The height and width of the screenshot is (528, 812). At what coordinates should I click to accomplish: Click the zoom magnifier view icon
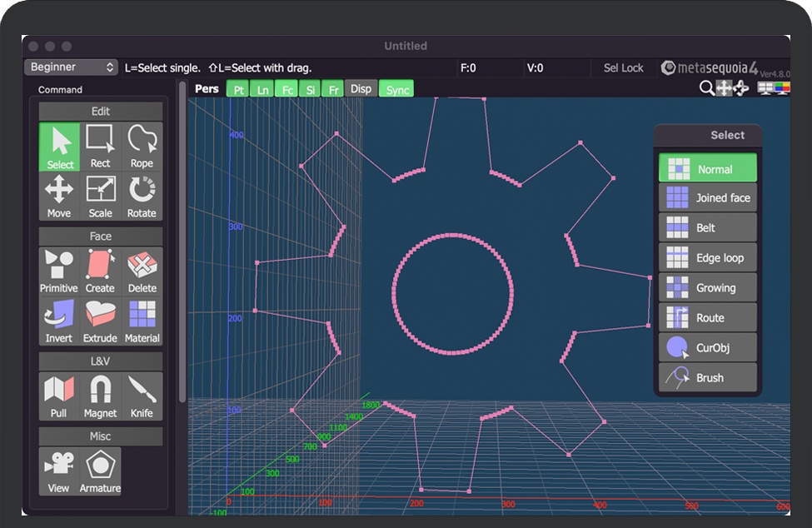pyautogui.click(x=706, y=88)
